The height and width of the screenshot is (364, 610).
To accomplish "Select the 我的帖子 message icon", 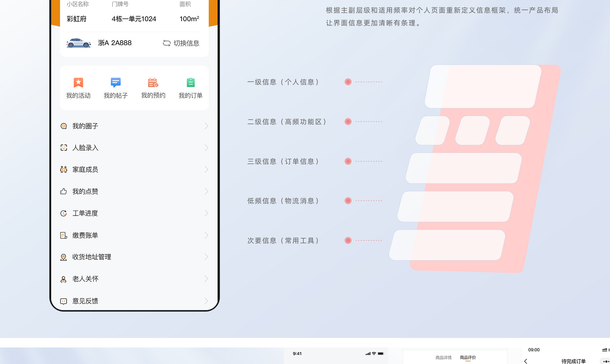I will (116, 83).
